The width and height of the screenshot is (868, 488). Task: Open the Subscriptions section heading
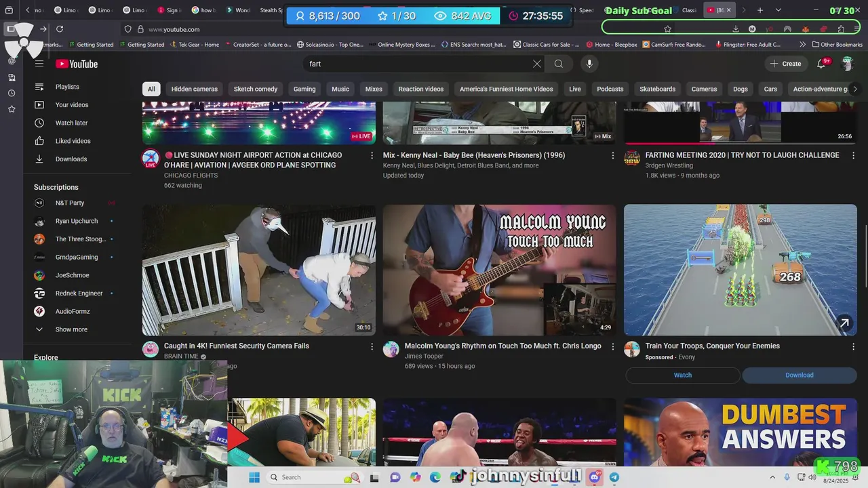(56, 187)
